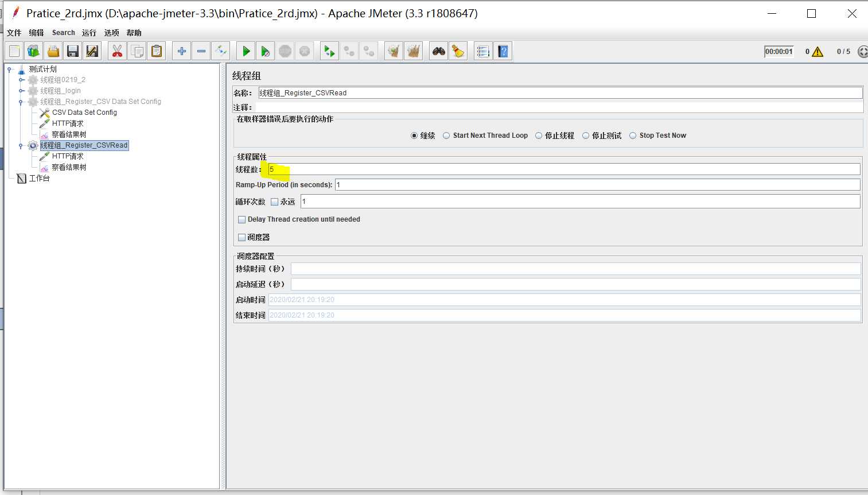This screenshot has width=868, height=495.
Task: Click the Remote Stop All icon
Action: (x=349, y=51)
